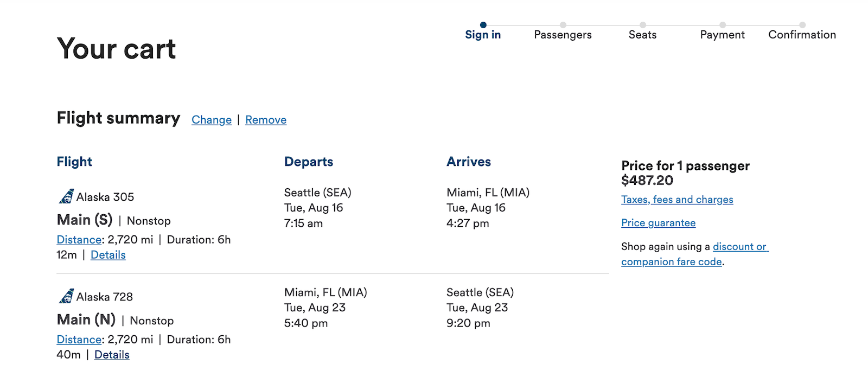868x390 pixels.
Task: Click the Distance link under Main (N)
Action: [79, 339]
